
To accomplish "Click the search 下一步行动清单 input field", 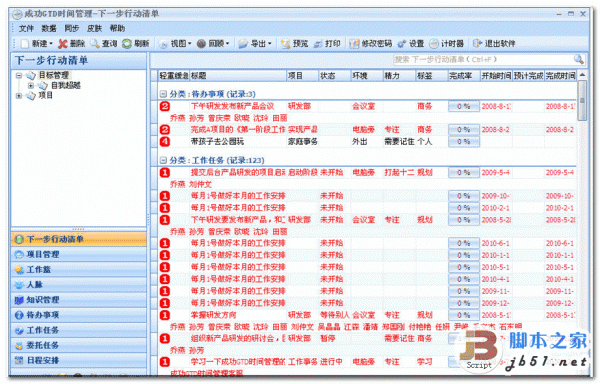I will 483,59.
